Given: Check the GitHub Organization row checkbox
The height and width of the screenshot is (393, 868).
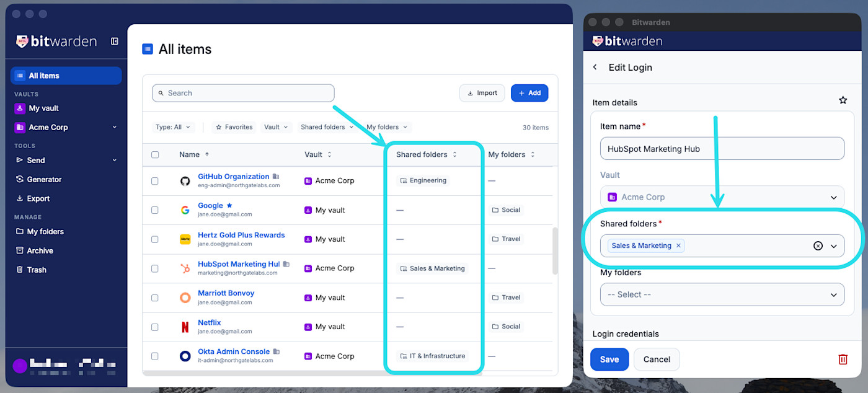Looking at the screenshot, I should [155, 181].
